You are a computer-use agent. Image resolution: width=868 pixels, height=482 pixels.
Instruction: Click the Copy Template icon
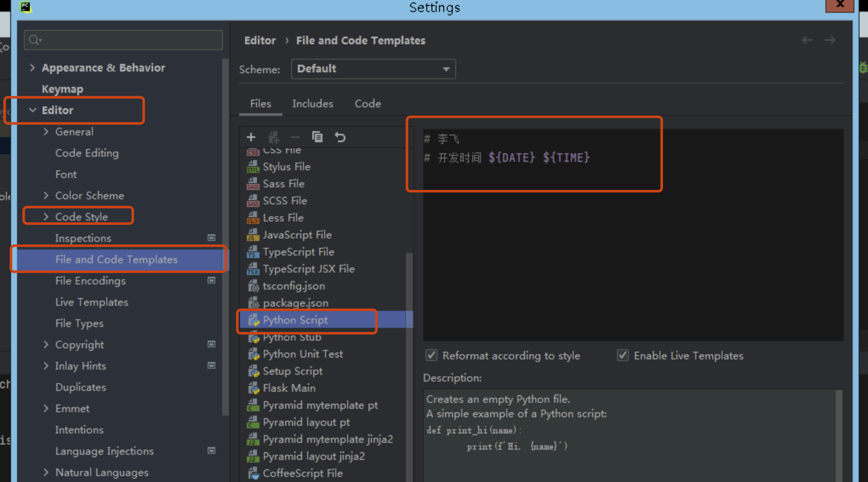pyautogui.click(x=317, y=137)
